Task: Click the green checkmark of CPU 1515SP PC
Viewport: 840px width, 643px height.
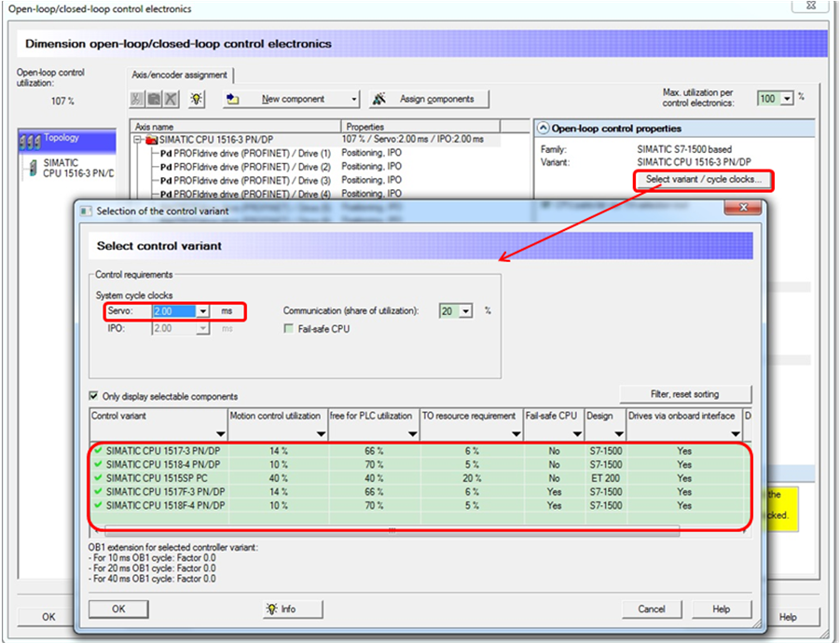Action: tap(98, 477)
